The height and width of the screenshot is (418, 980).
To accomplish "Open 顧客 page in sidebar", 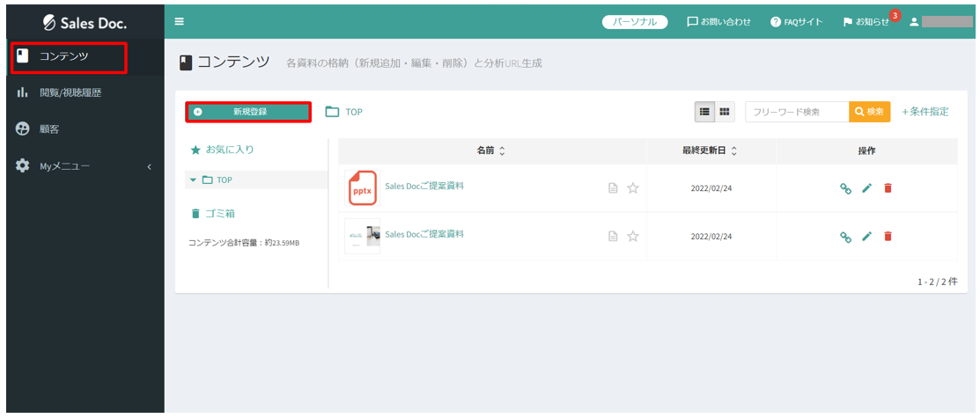I will (49, 128).
